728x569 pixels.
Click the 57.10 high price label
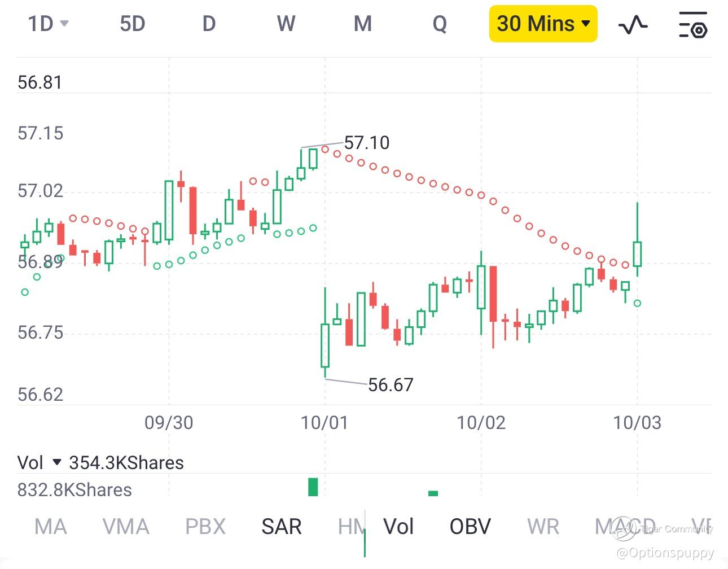(x=367, y=143)
